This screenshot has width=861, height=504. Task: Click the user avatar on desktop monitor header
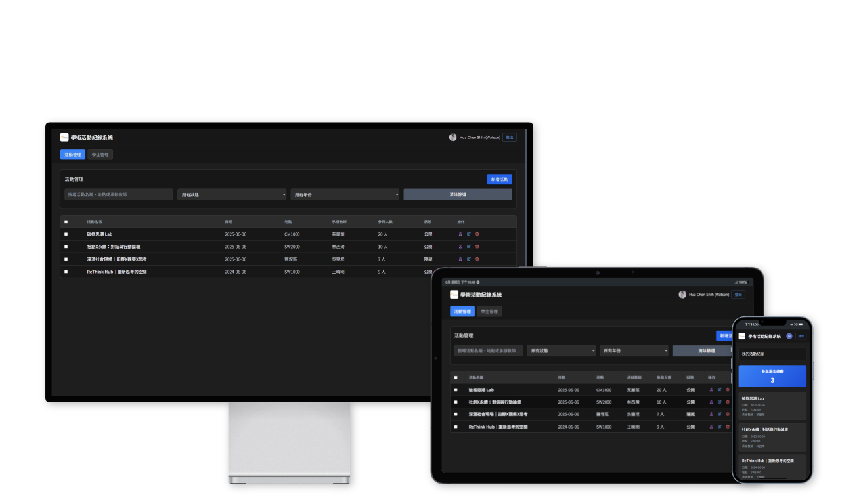pyautogui.click(x=453, y=137)
